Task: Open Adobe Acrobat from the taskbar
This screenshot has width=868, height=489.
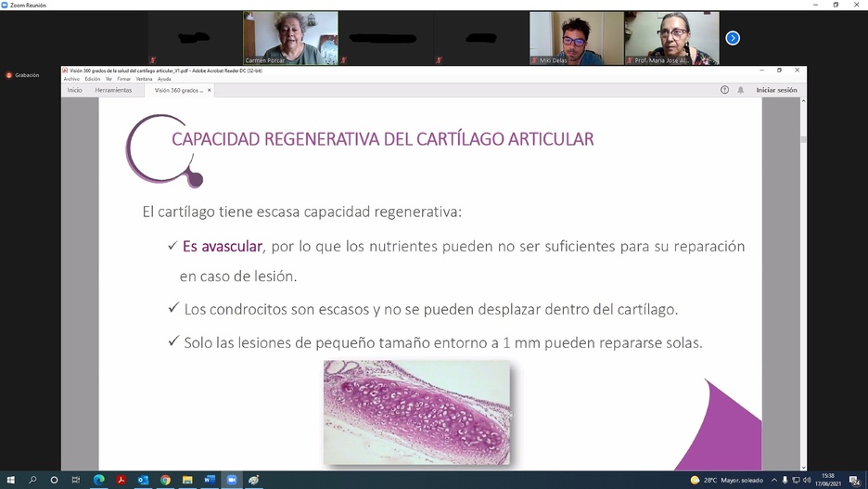Action: point(121,480)
